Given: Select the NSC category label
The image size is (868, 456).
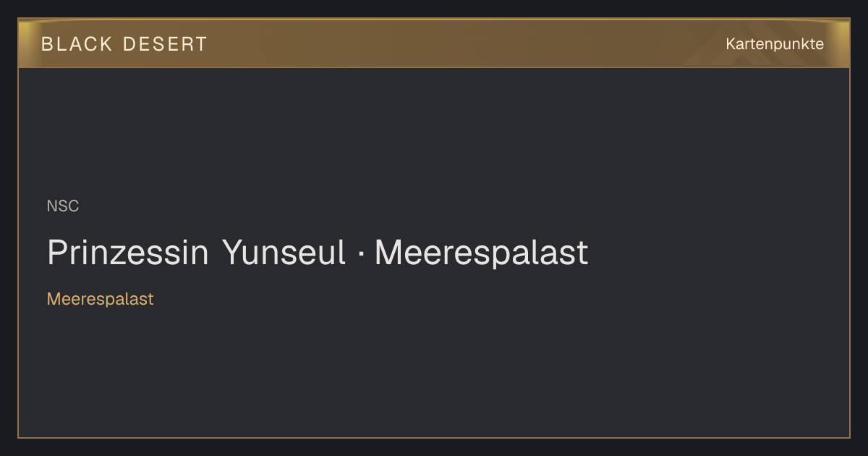Looking at the screenshot, I should pos(63,206).
